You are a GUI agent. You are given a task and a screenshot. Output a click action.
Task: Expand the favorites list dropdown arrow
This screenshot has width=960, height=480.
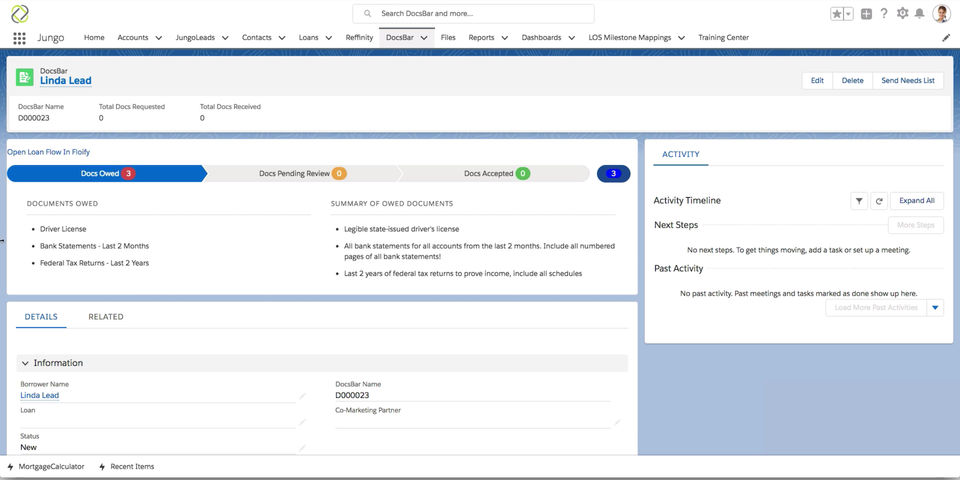[849, 14]
